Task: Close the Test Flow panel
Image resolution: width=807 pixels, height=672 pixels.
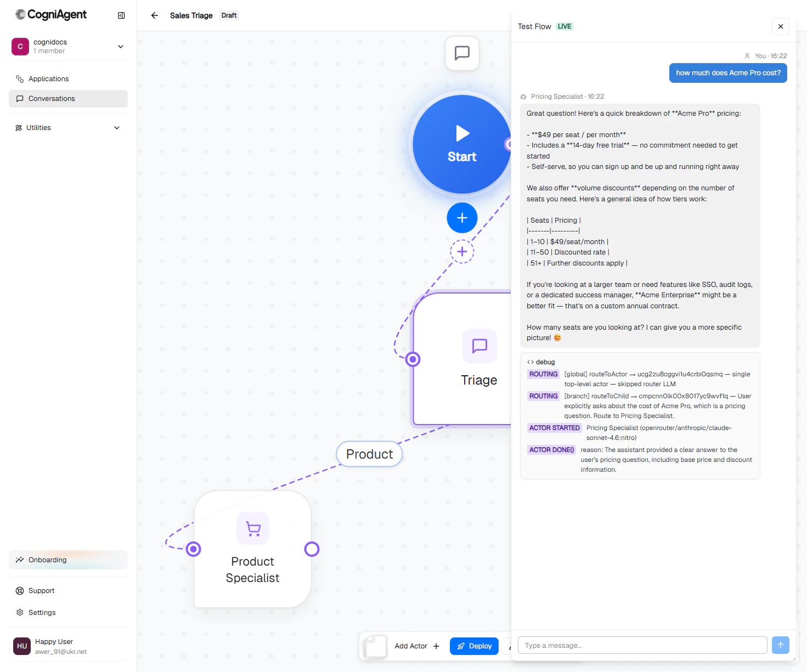Action: point(781,26)
